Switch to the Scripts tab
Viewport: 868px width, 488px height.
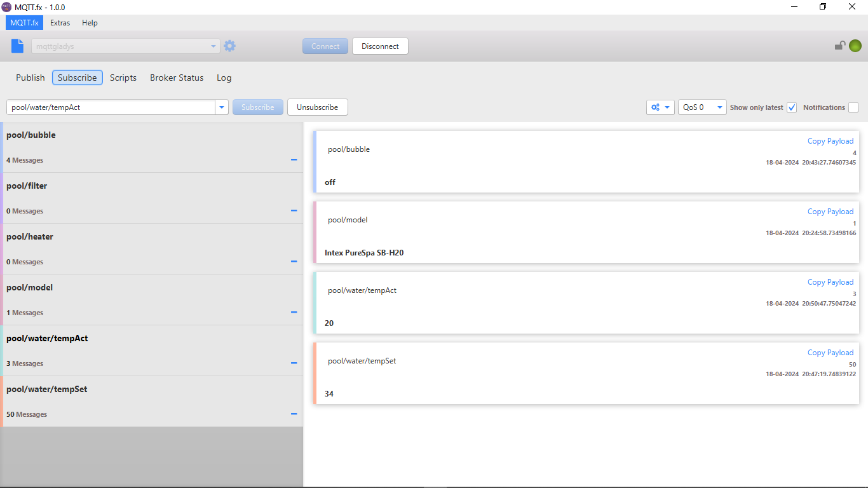click(x=123, y=78)
